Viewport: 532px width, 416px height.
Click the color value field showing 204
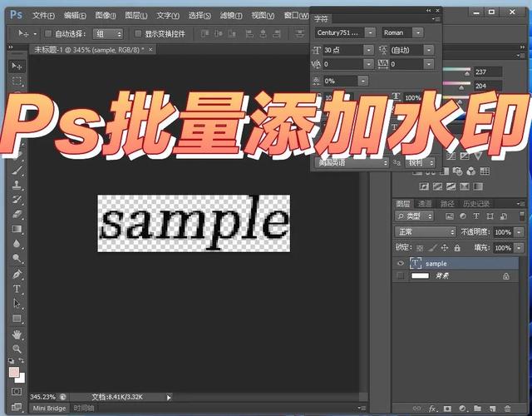point(488,86)
